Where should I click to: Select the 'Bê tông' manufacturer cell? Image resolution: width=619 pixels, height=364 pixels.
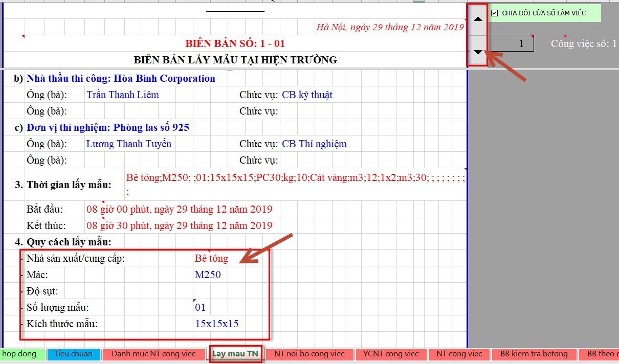click(x=211, y=259)
